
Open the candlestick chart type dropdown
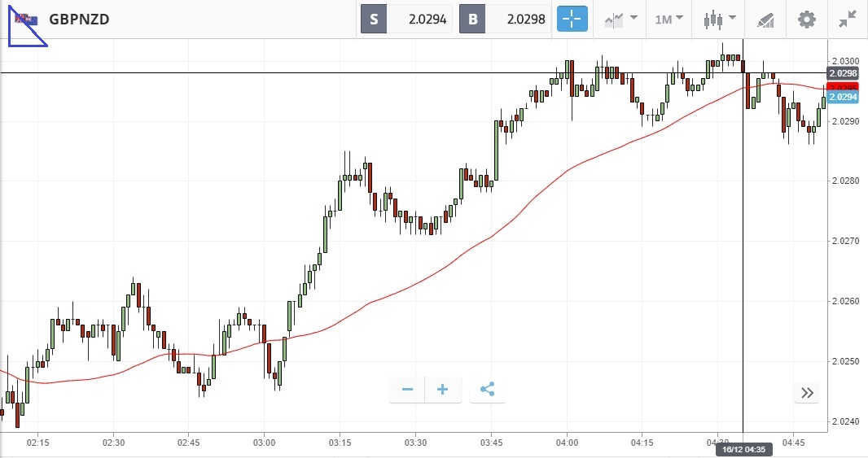(x=720, y=19)
